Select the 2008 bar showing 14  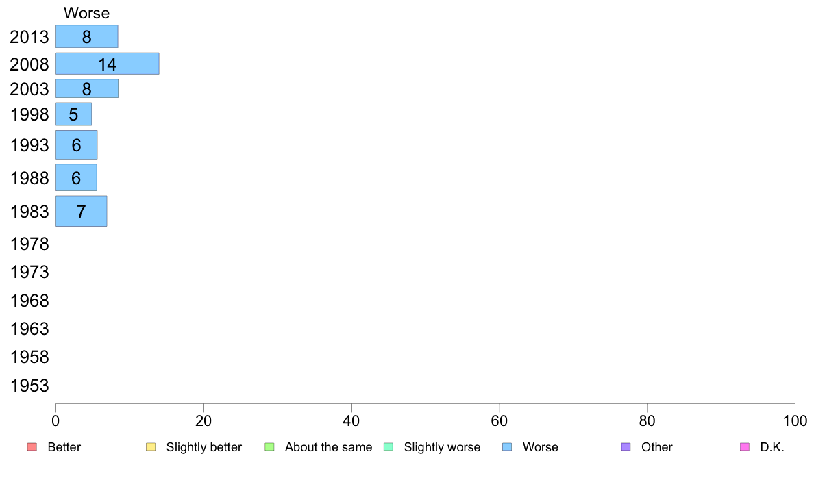click(x=108, y=63)
